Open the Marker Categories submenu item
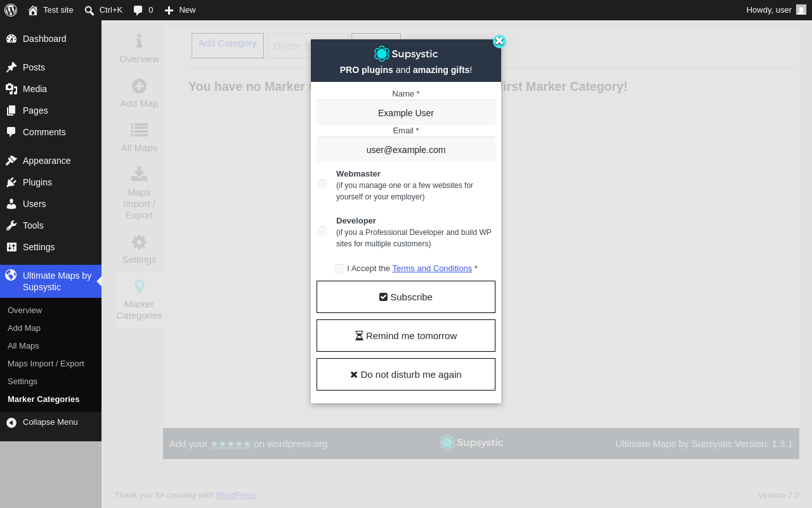Viewport: 812px width, 508px height. coord(44,399)
